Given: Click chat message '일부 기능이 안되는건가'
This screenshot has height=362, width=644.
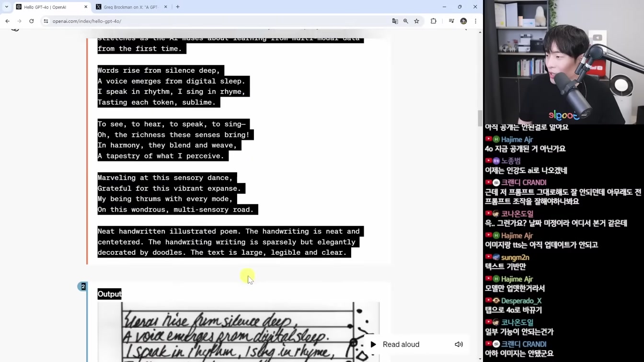Looking at the screenshot, I should (x=519, y=331).
